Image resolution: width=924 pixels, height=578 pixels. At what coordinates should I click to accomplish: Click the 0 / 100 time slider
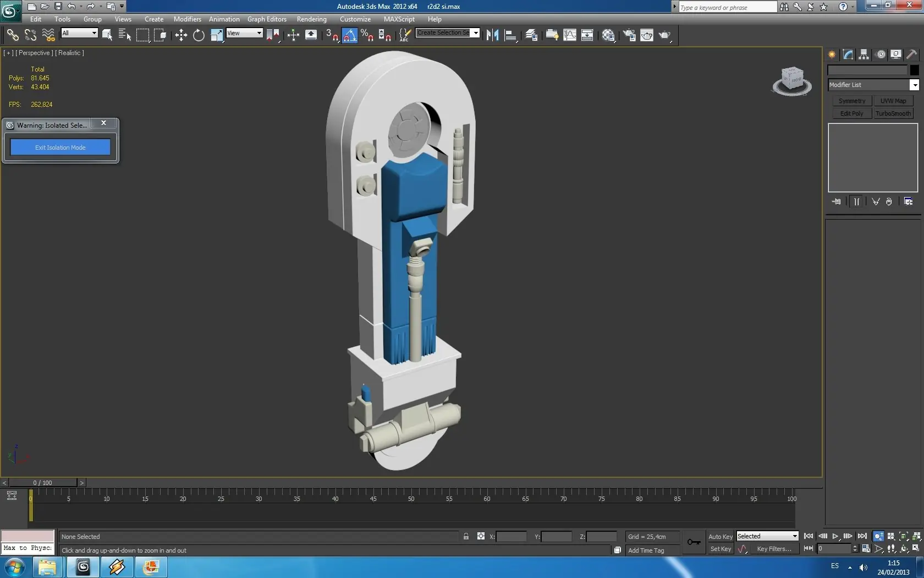(x=42, y=483)
